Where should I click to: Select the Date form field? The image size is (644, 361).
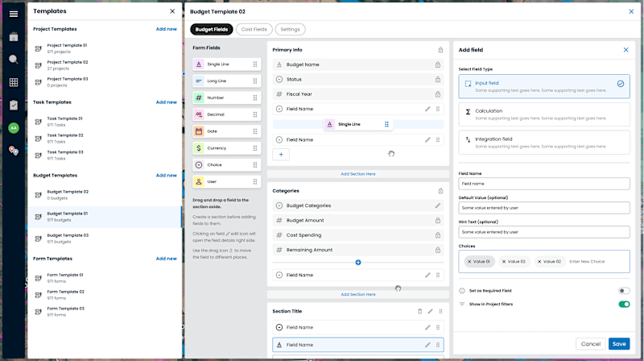(x=227, y=131)
